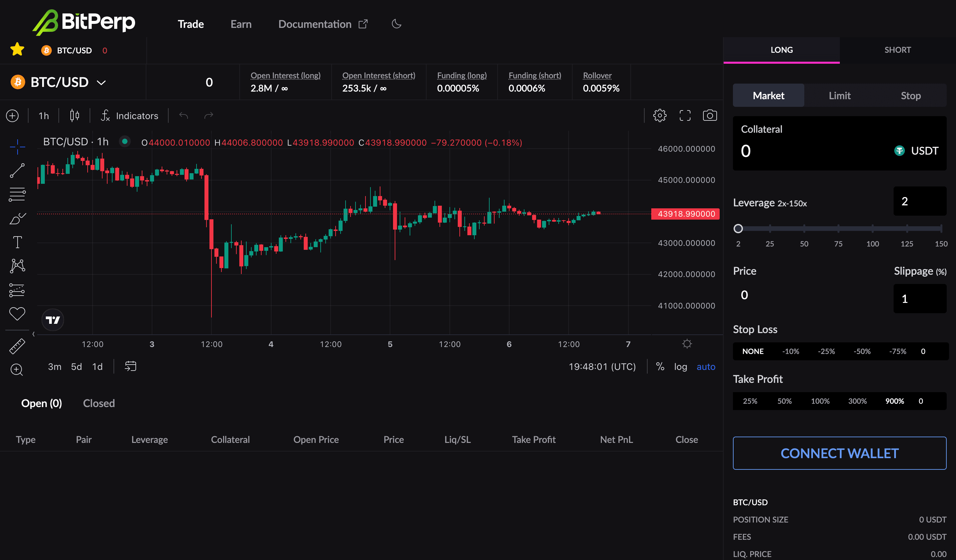Screen dimensions: 956x560
Task: Open the Indicators menu
Action: 129,116
